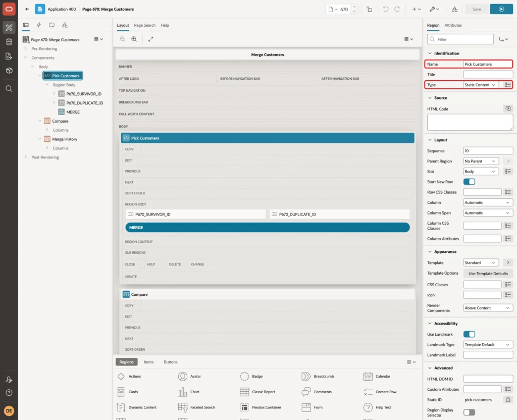Expand the Post-Rendering tree node
517x420 pixels.
coord(26,157)
